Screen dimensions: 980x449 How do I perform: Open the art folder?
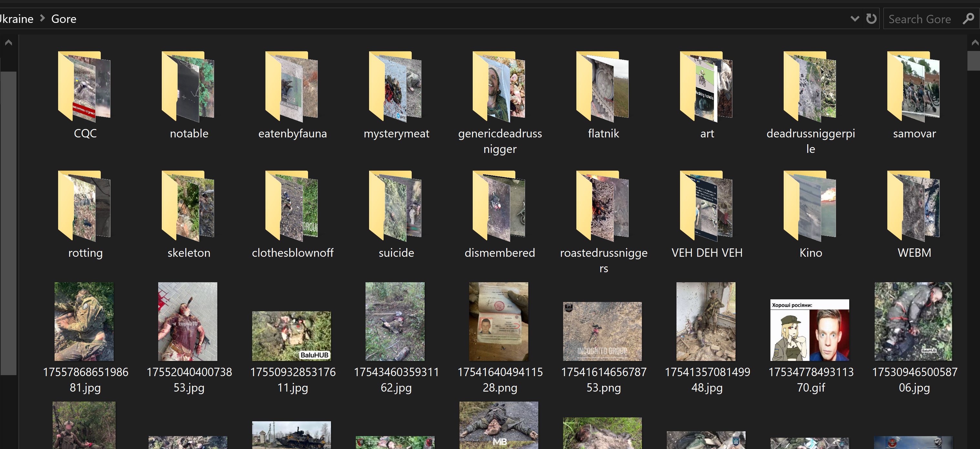[707, 87]
